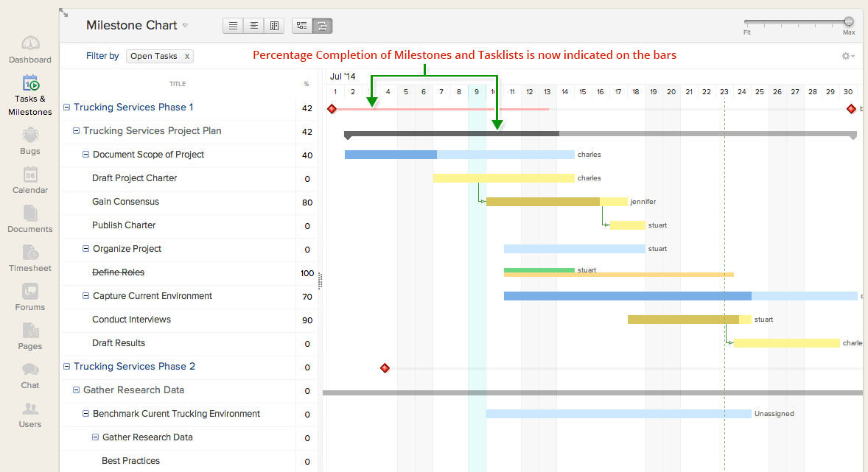
Task: Collapse the Organize Project task group
Action: click(86, 249)
